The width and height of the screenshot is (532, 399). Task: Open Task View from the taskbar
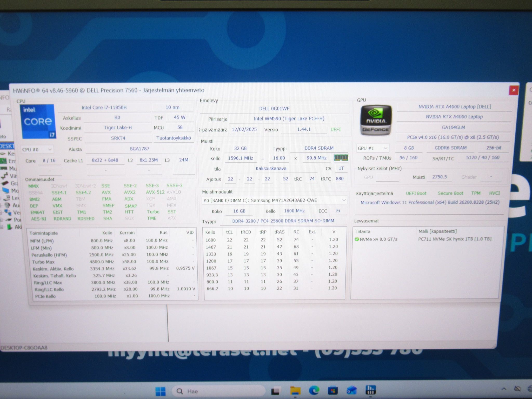click(x=276, y=391)
